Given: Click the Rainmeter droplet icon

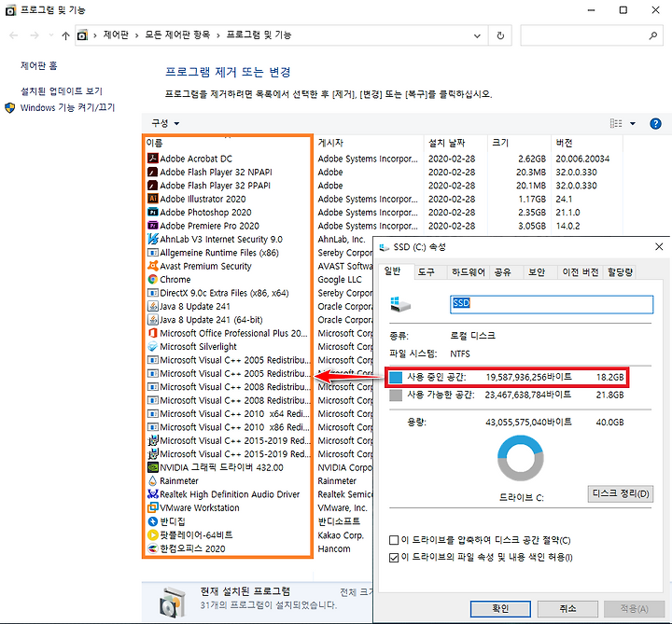Looking at the screenshot, I should pos(152,480).
